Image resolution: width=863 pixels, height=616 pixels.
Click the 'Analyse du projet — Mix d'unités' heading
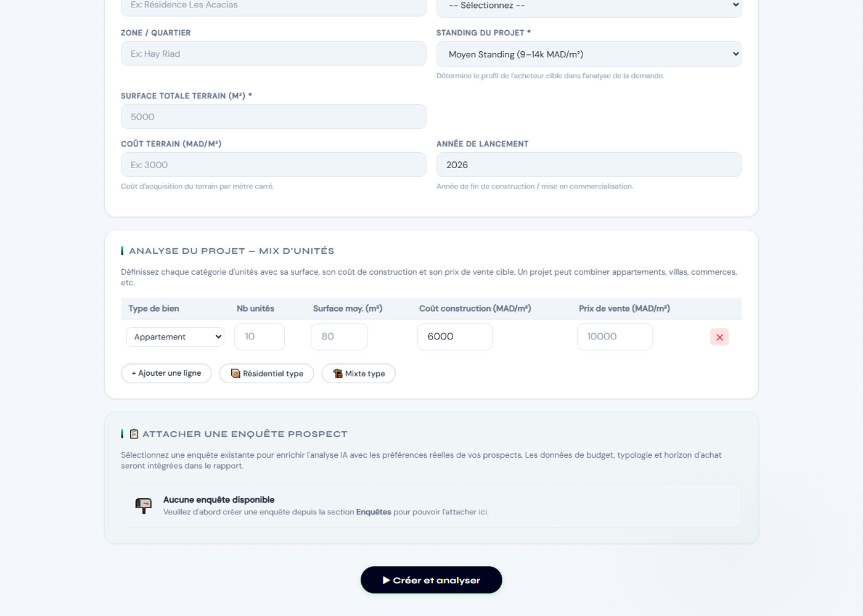[232, 251]
